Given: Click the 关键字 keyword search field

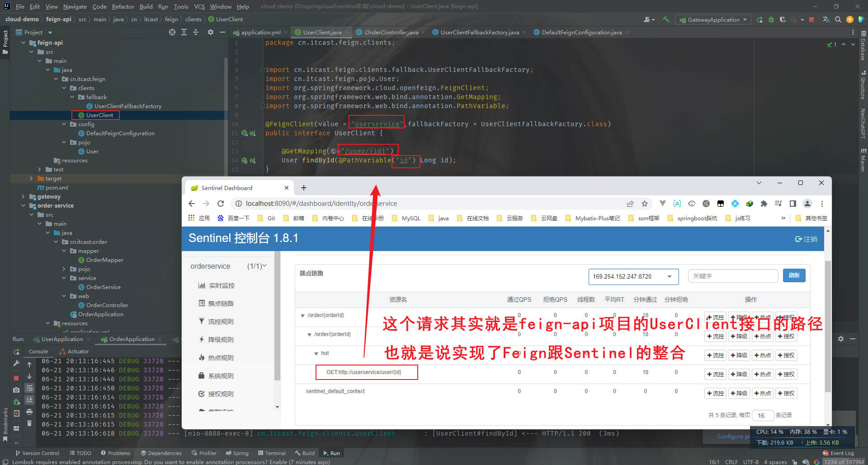Looking at the screenshot, I should [733, 276].
